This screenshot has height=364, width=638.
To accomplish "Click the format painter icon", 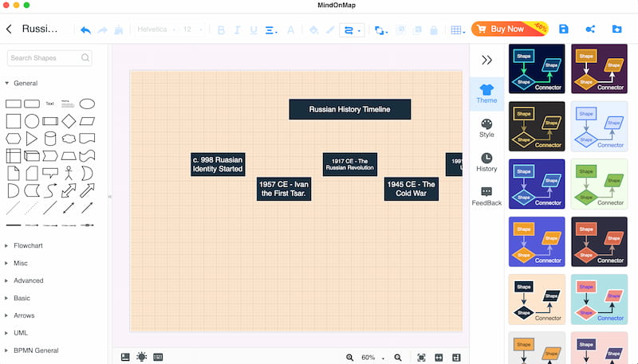I will tap(118, 29).
